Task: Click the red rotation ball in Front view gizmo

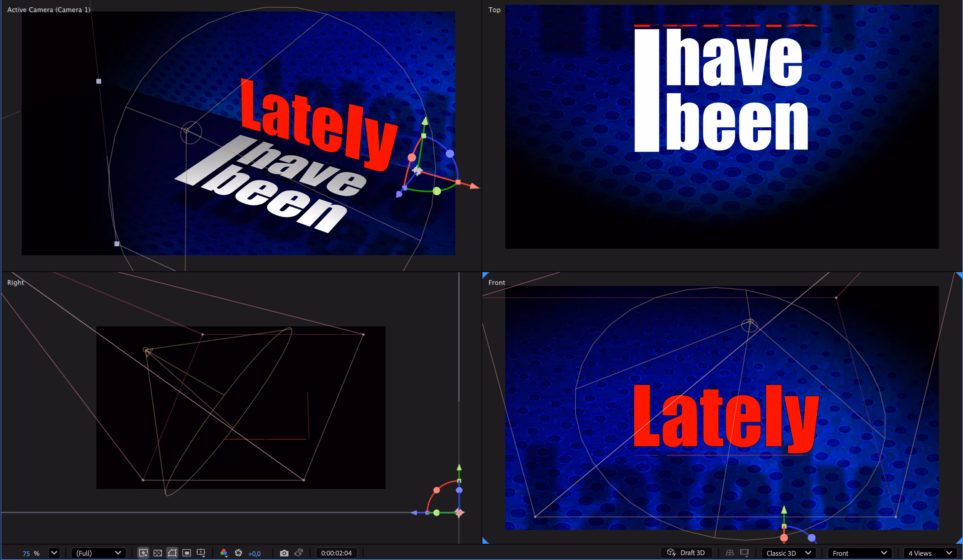Action: [784, 538]
